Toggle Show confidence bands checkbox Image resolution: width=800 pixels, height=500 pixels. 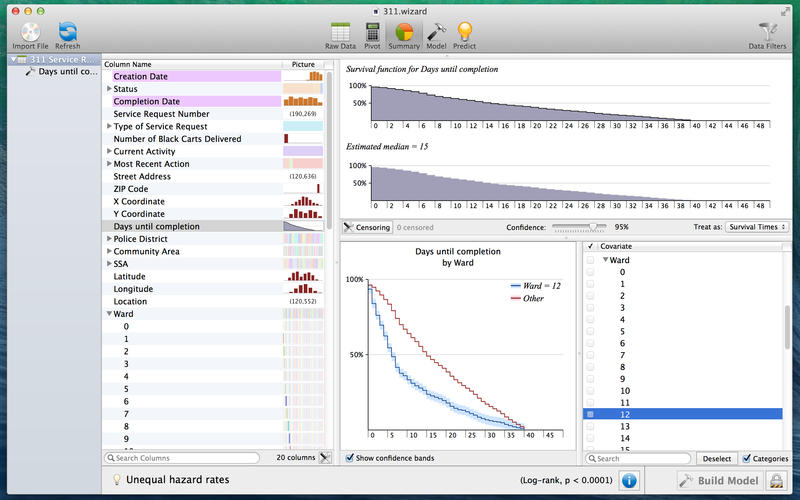[349, 458]
